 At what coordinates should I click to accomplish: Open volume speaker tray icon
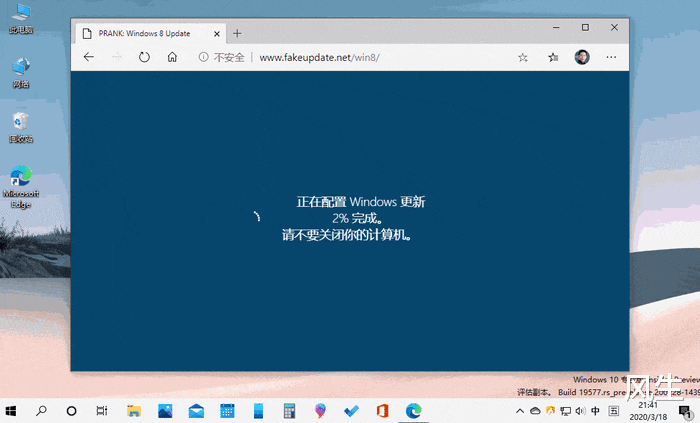coord(580,411)
